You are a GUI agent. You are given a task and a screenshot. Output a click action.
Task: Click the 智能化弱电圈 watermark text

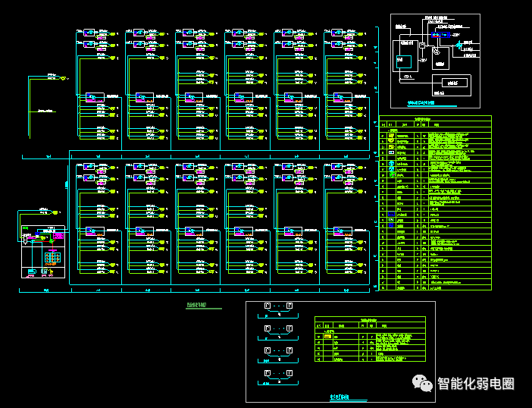[x=476, y=384]
